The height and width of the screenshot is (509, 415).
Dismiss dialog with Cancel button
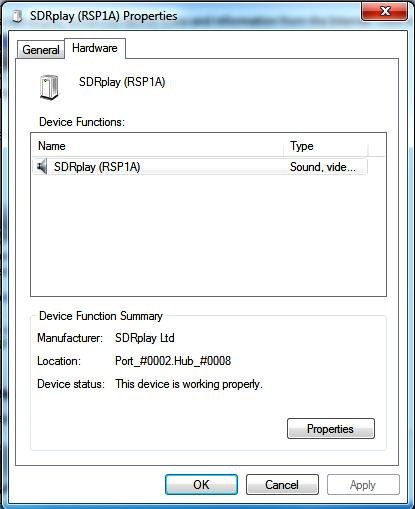click(282, 484)
